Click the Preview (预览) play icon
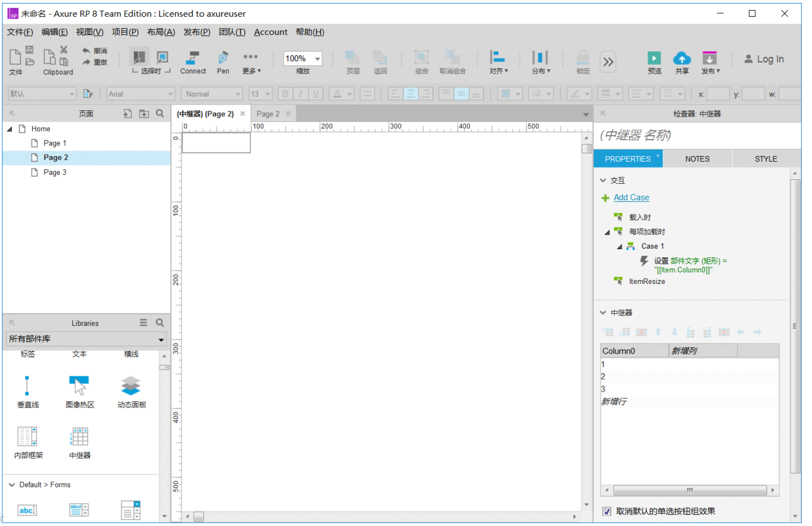 (x=654, y=58)
